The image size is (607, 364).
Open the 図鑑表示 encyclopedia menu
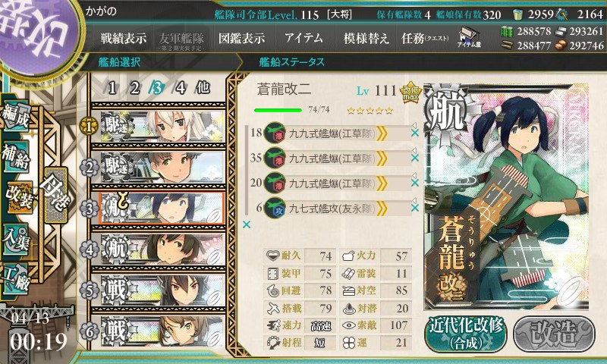(241, 38)
